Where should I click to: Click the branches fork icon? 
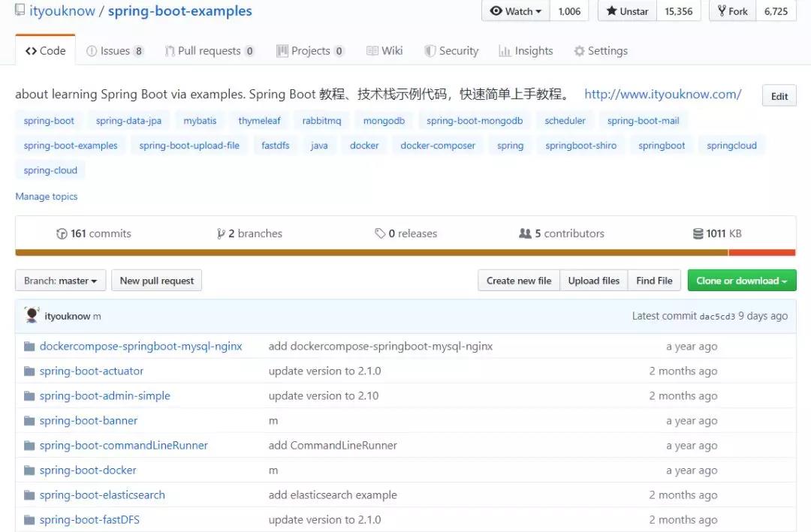221,233
